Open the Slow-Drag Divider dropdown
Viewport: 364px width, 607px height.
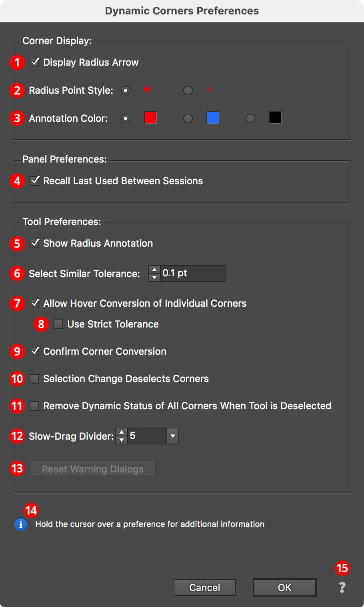pyautogui.click(x=173, y=436)
